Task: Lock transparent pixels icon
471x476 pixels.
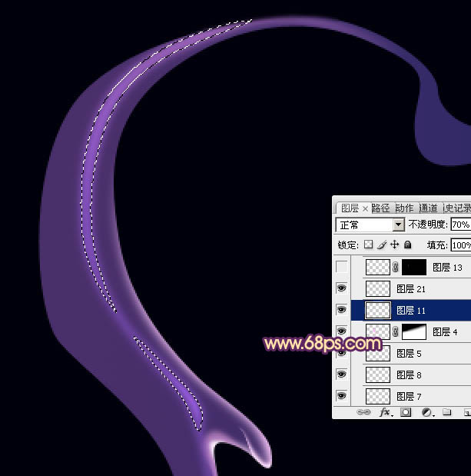Action: (x=368, y=245)
